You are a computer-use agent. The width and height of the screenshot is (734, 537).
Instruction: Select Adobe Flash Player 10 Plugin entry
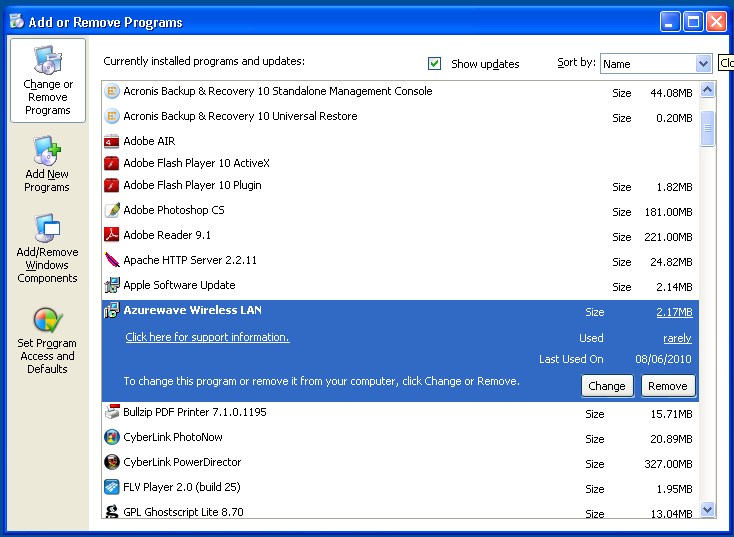(x=400, y=185)
